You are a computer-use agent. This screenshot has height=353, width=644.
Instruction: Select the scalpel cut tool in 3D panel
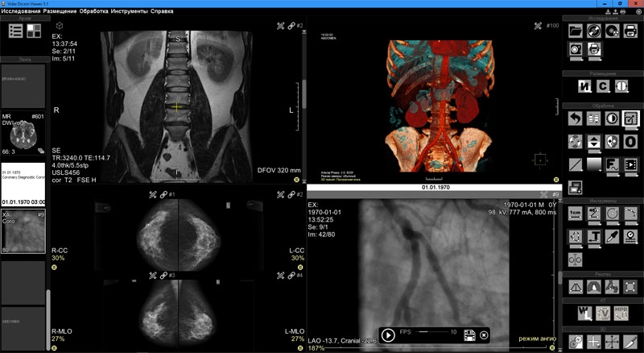tap(632, 343)
